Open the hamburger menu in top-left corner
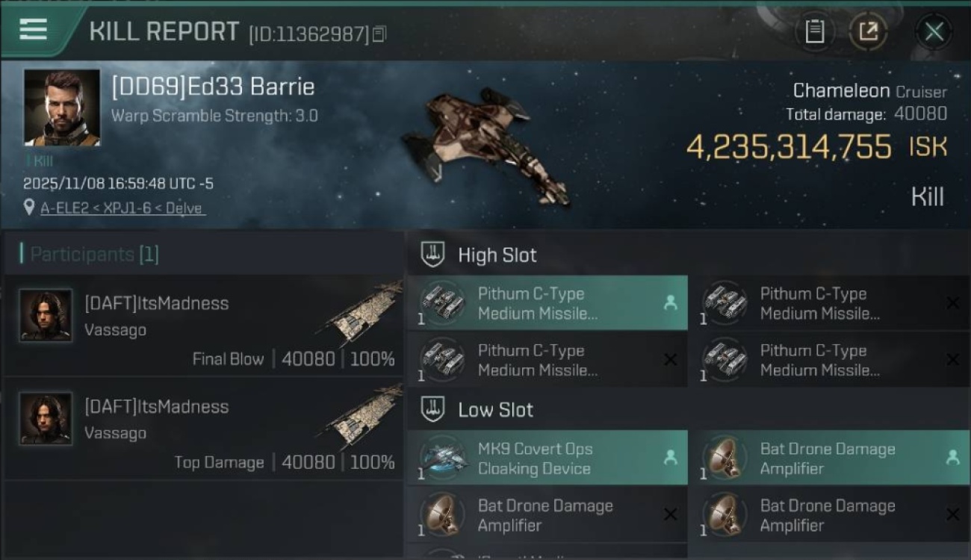The image size is (971, 560). [x=33, y=29]
